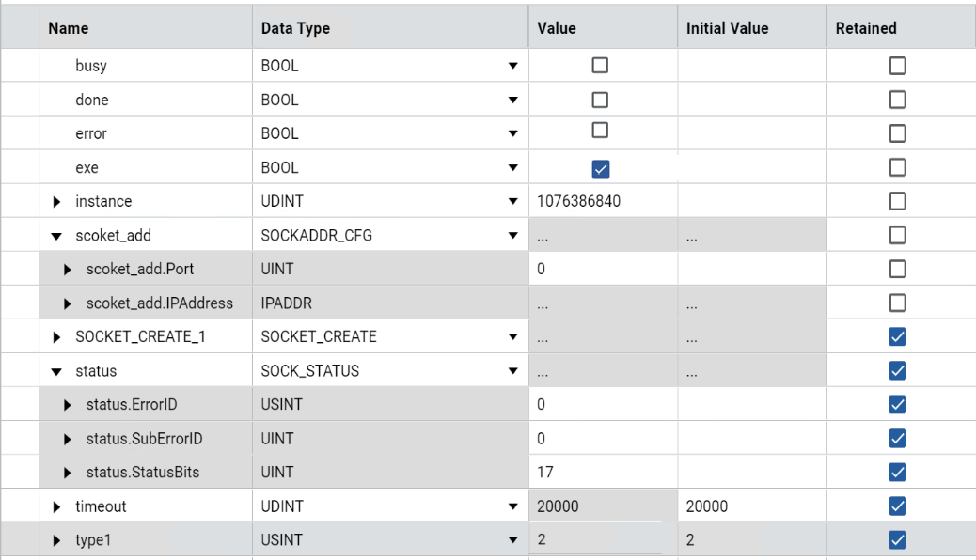This screenshot has width=976, height=560.
Task: Expand scoket_add.IPAddress member
Action: [68, 303]
